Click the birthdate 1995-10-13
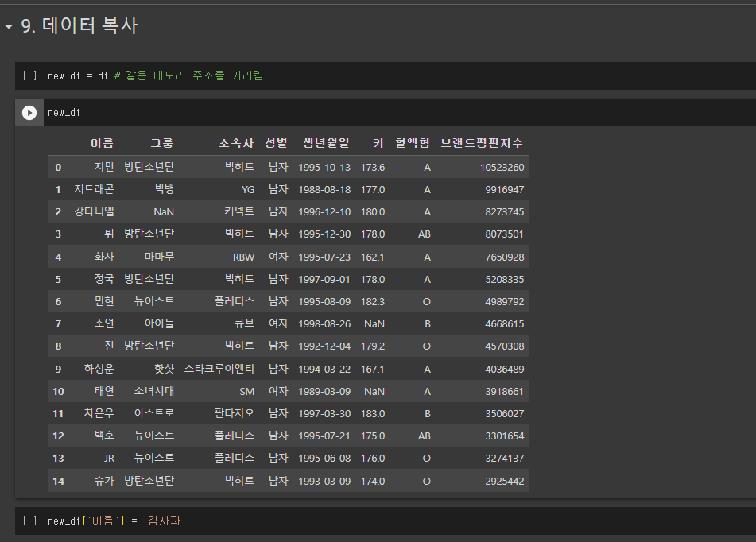This screenshot has height=542, width=756. [x=324, y=168]
